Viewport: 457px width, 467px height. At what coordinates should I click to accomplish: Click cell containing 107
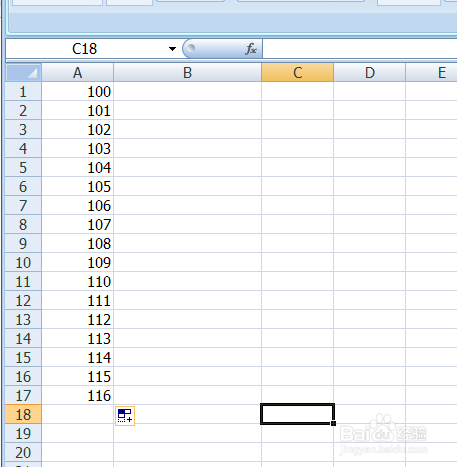coord(77,224)
